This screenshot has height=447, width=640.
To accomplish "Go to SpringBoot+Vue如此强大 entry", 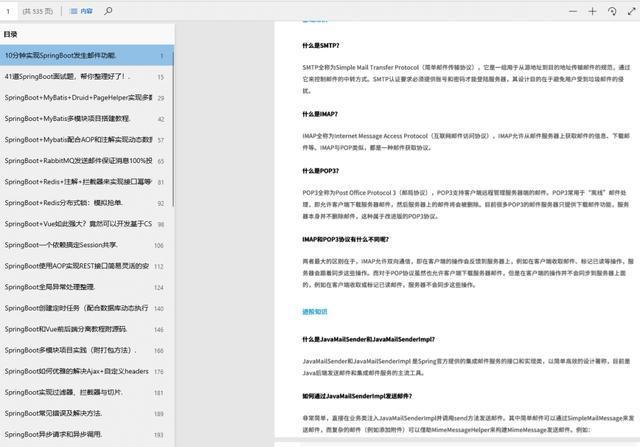I will click(x=87, y=224).
